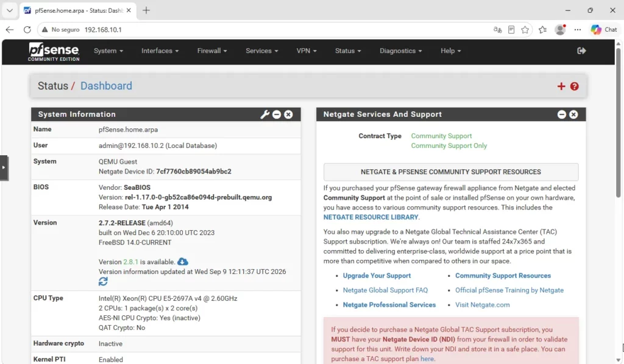The width and height of the screenshot is (624, 364).
Task: Minimize Netgate Services And Support widget
Action: point(561,114)
